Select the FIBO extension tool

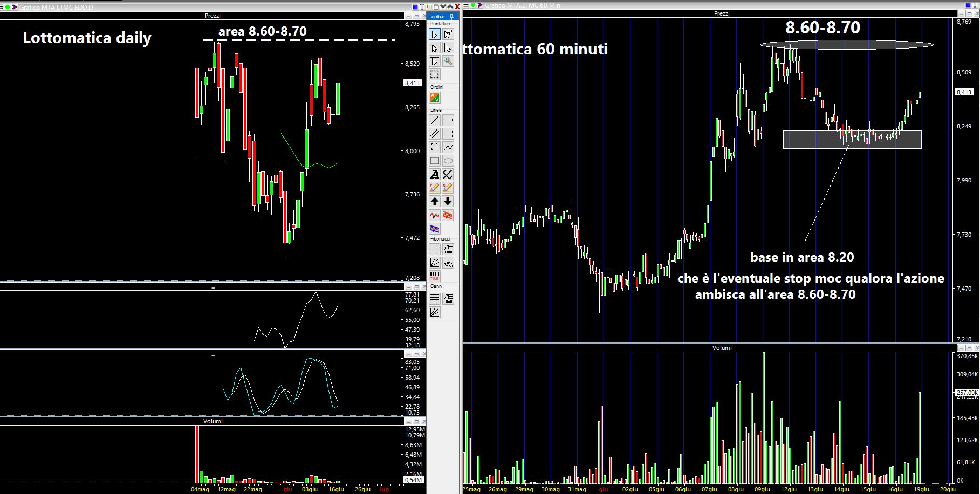coord(448,249)
